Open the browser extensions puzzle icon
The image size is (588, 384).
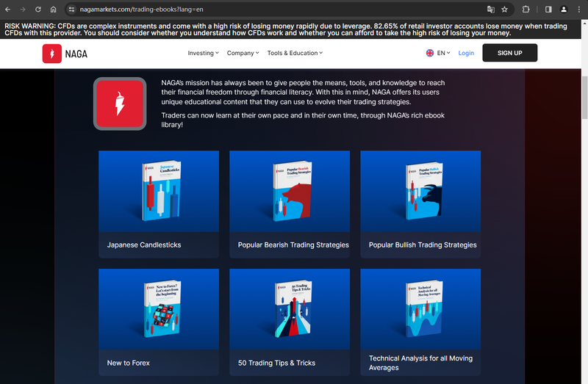526,10
